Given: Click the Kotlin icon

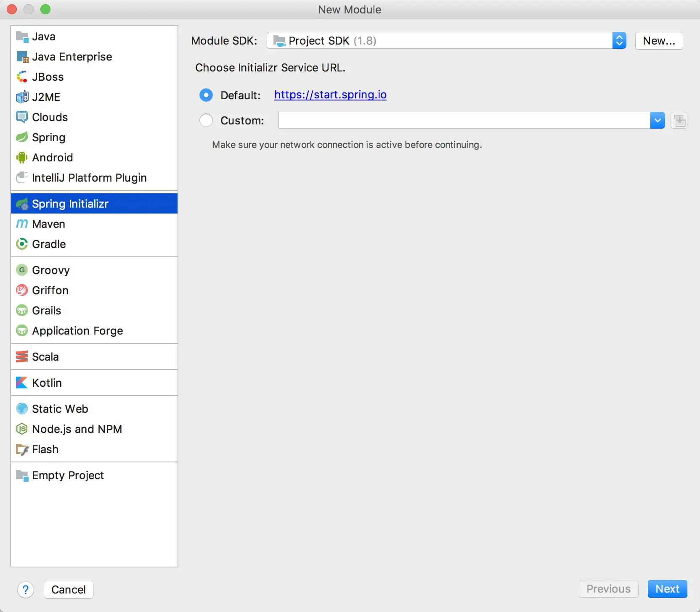Looking at the screenshot, I should (22, 383).
